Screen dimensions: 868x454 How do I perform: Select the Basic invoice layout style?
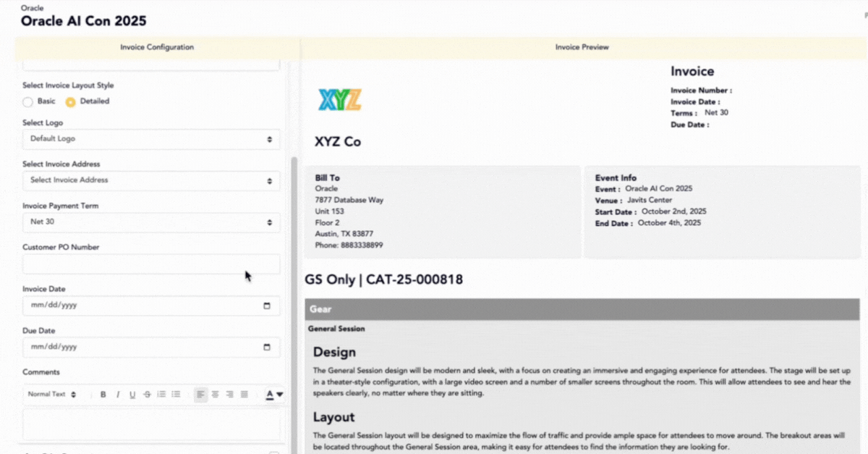(x=28, y=102)
